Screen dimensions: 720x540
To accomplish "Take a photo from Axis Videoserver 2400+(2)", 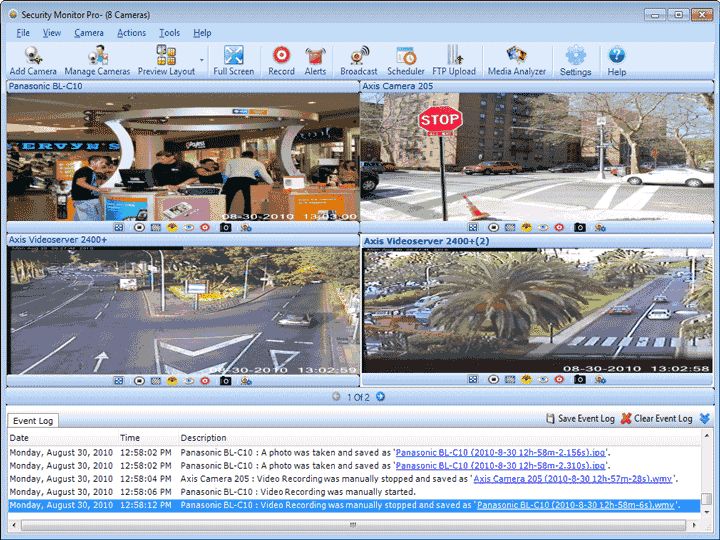I will point(579,379).
